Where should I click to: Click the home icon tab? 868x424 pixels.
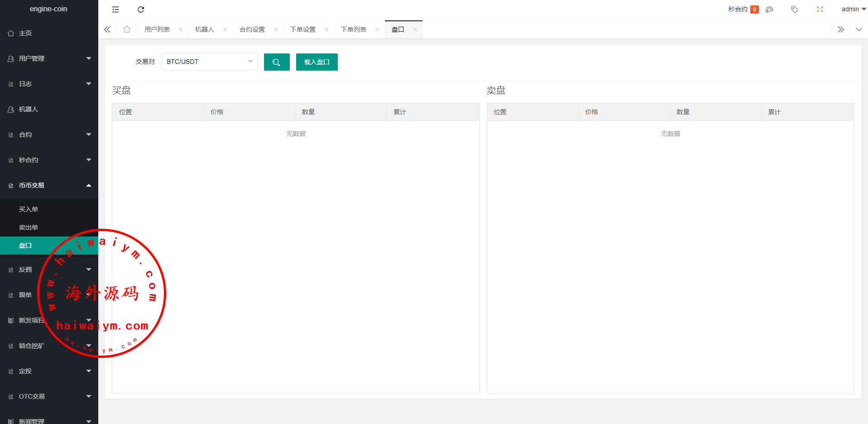coord(127,29)
